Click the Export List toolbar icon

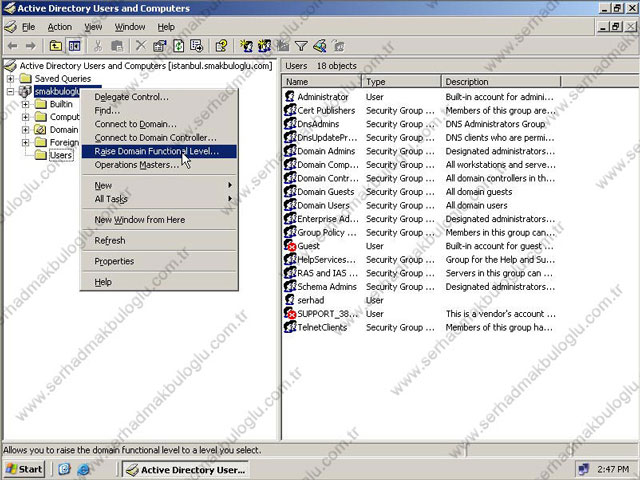(x=197, y=46)
